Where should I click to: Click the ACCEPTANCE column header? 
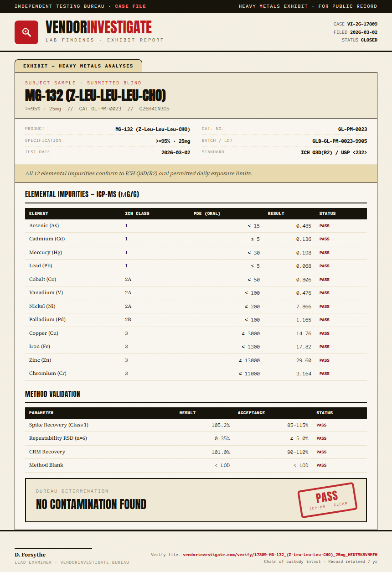point(251,413)
